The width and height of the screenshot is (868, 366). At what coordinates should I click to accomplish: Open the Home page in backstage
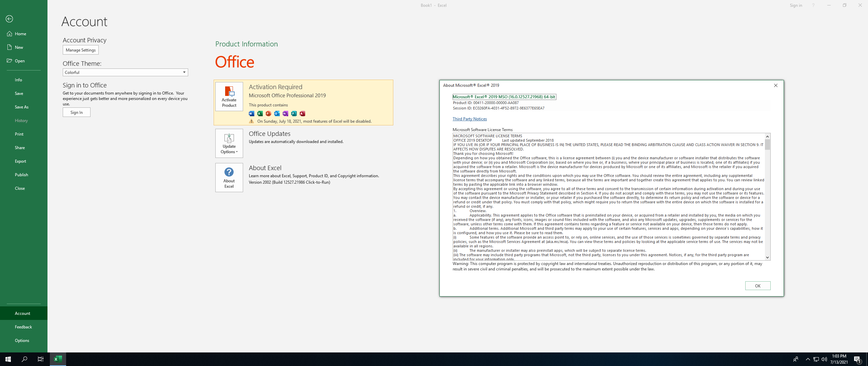click(24, 34)
